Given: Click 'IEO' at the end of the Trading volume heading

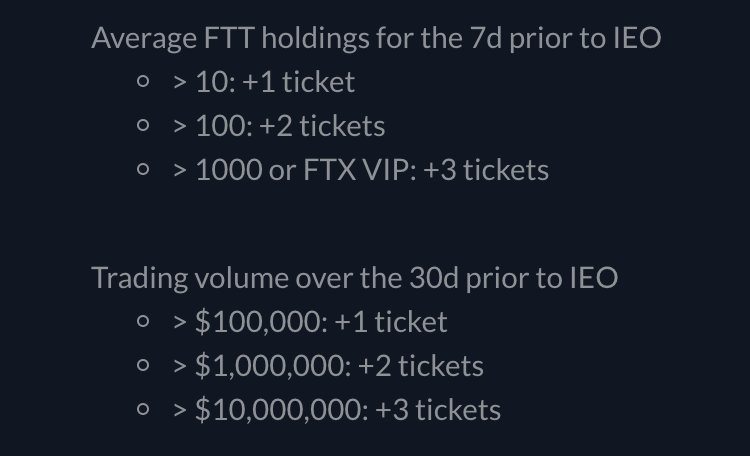Looking at the screenshot, I should [594, 278].
